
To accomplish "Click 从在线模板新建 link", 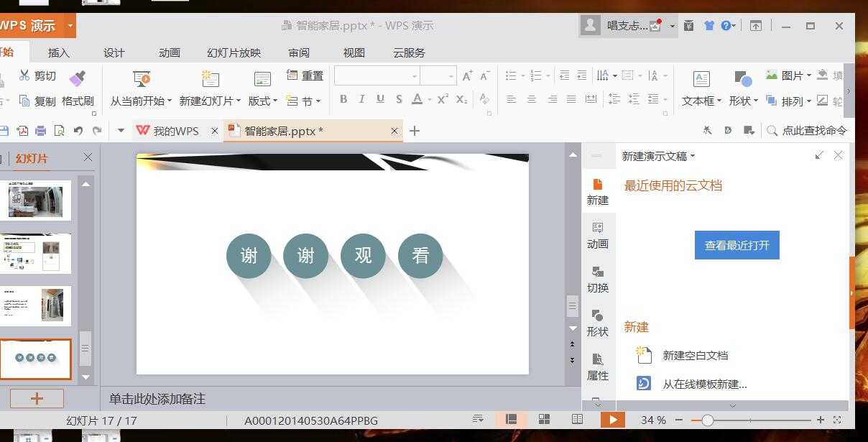I will [704, 384].
